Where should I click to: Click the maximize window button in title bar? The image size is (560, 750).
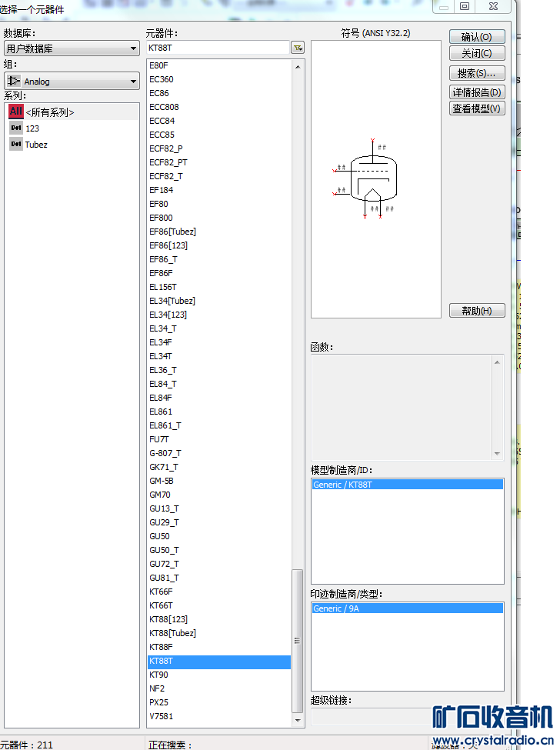(x=465, y=6)
